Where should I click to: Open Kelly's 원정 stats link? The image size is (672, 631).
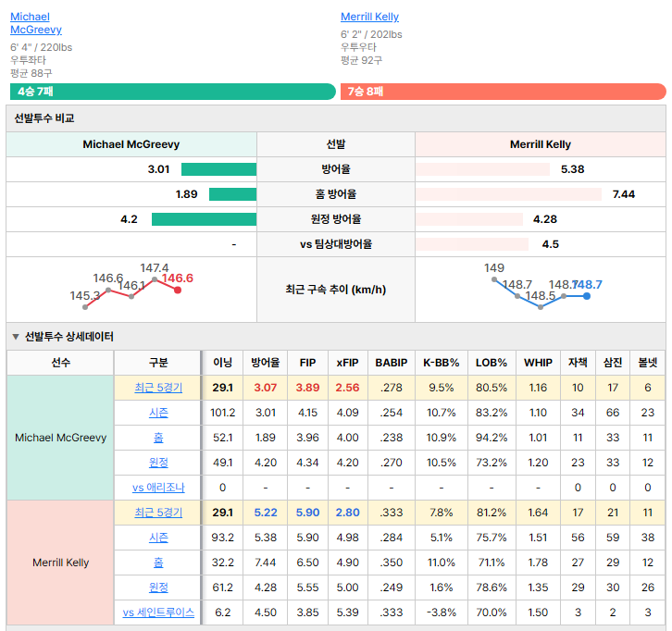[x=158, y=588]
